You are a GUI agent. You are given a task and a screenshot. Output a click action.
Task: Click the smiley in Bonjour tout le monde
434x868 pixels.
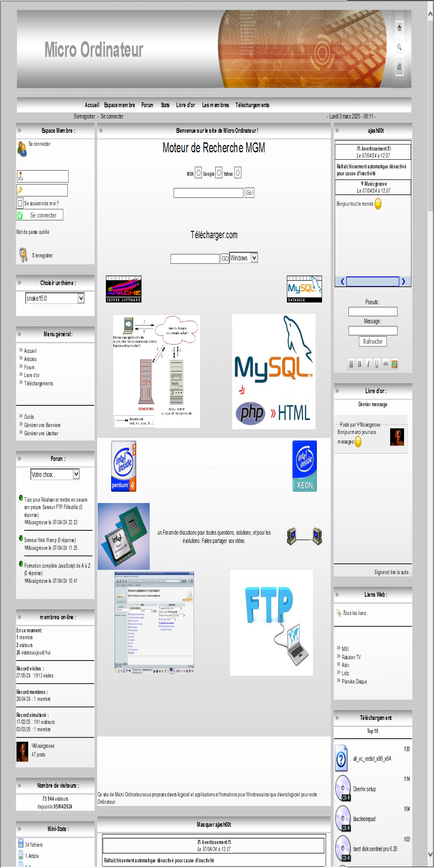pos(378,204)
